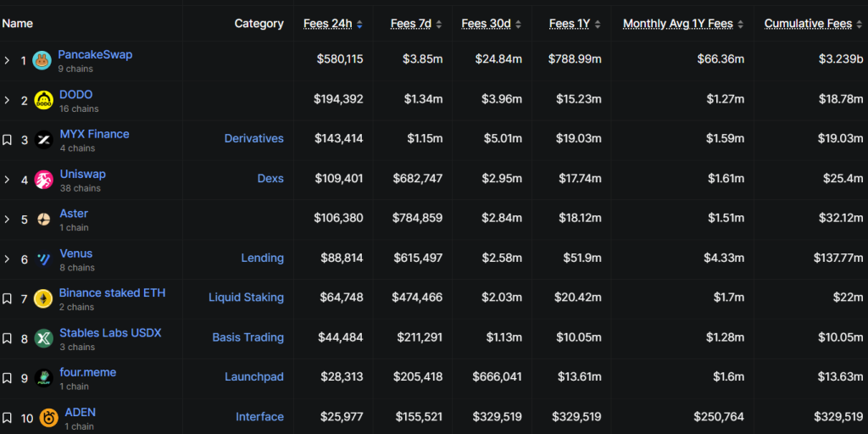Click Uniswap 7d fees $682,747

coord(418,179)
